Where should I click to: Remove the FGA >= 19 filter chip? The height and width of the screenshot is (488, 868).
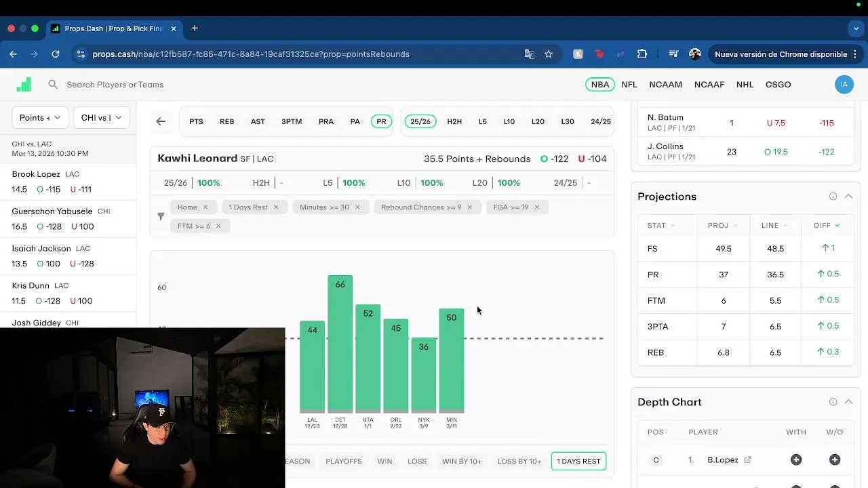(536, 207)
